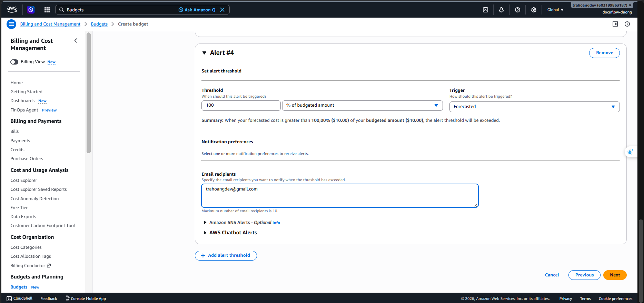644x303 pixels.
Task: Open Free Tier in the sidebar
Action: pos(19,208)
